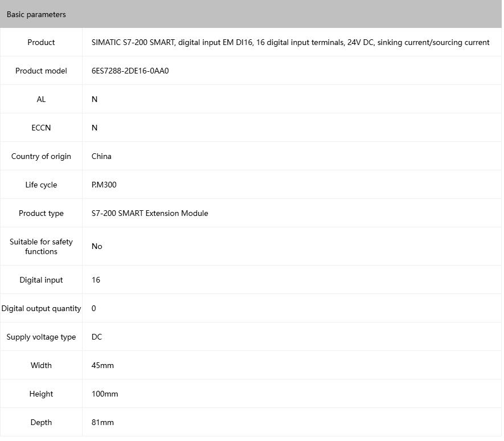Select the SIMATIC S7-200 SMART product description
This screenshot has width=504, height=441.
pos(290,42)
